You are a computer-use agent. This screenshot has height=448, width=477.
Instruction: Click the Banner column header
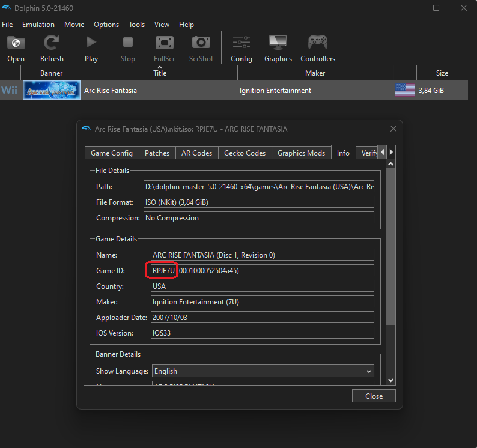tap(51, 73)
